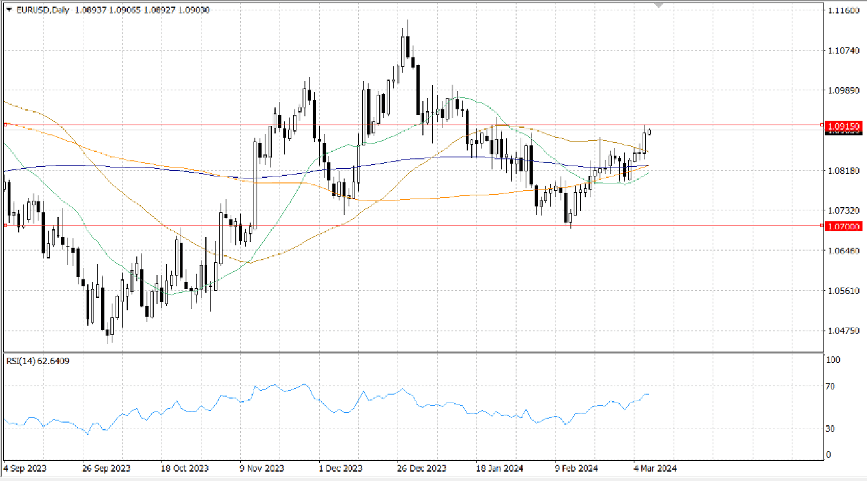Viewport: 868px width, 482px height.
Task: Click the gray chart shift triangle marker
Action: tap(658, 5)
